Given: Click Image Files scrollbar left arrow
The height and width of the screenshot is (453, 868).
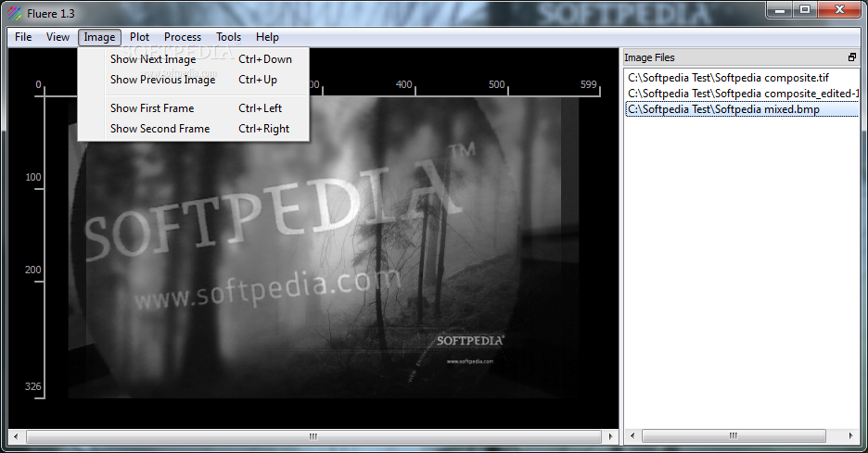Looking at the screenshot, I should 632,435.
